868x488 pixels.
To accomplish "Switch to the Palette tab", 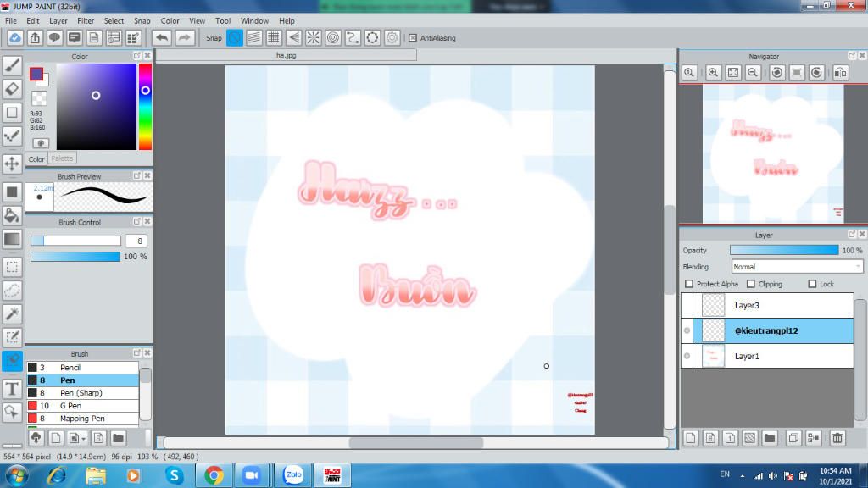I will click(x=62, y=158).
